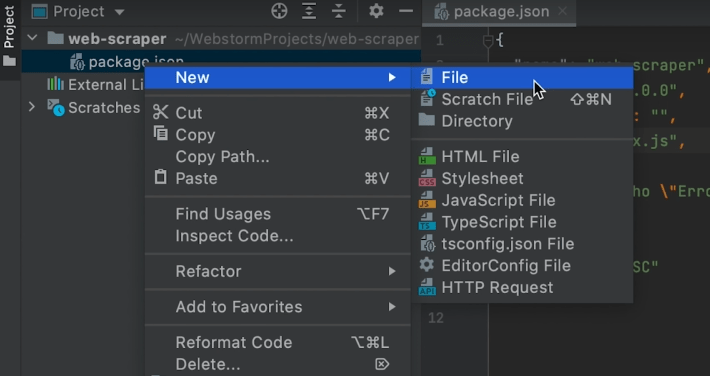
Task: Open the Refactor submenu
Action: tap(278, 271)
